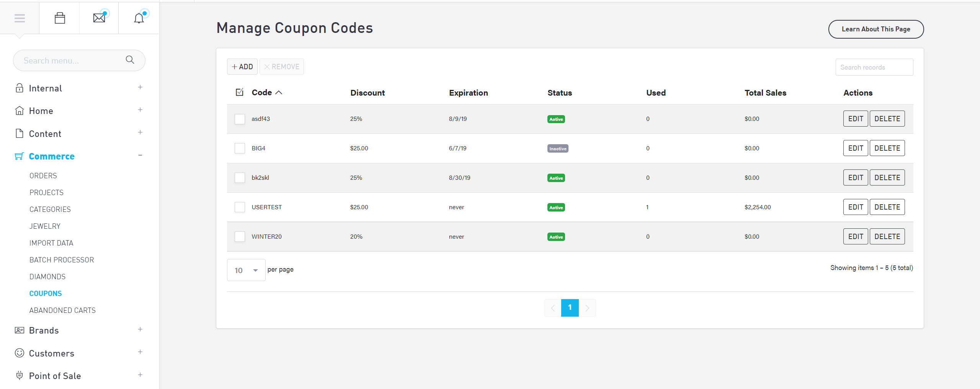The height and width of the screenshot is (389, 980).
Task: Click the Commerce shopping cart icon
Action: pos(19,156)
